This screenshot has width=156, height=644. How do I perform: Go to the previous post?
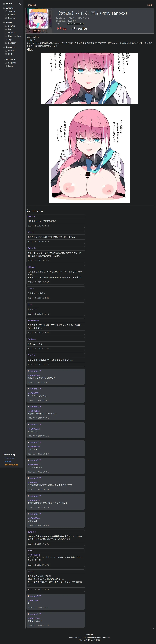pos(31,5)
